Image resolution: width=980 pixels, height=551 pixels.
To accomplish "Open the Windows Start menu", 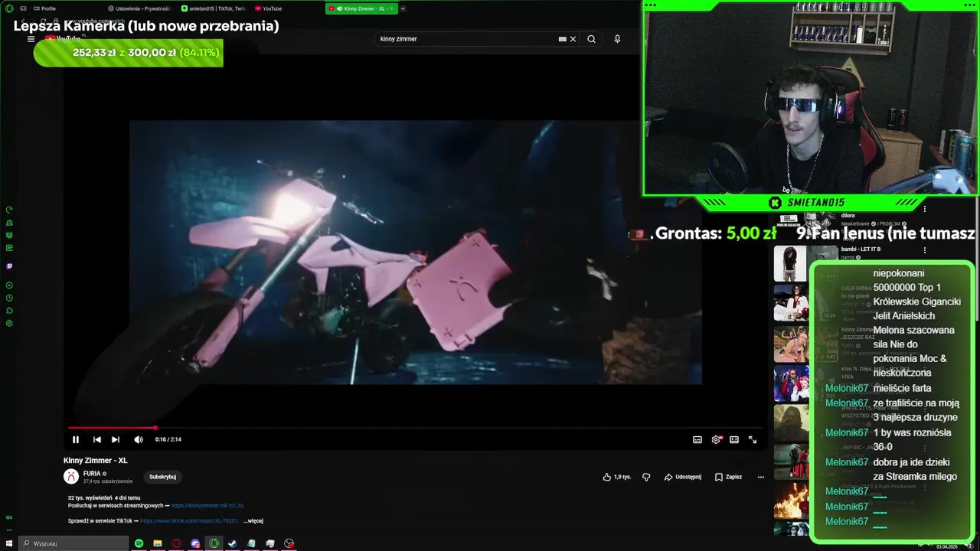I will coord(9,543).
